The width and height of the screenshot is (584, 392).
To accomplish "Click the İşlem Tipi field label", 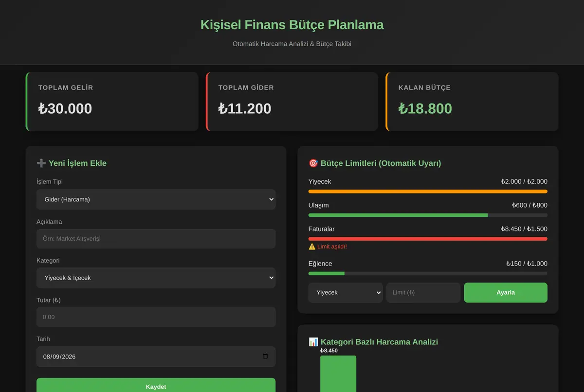I will tap(50, 181).
